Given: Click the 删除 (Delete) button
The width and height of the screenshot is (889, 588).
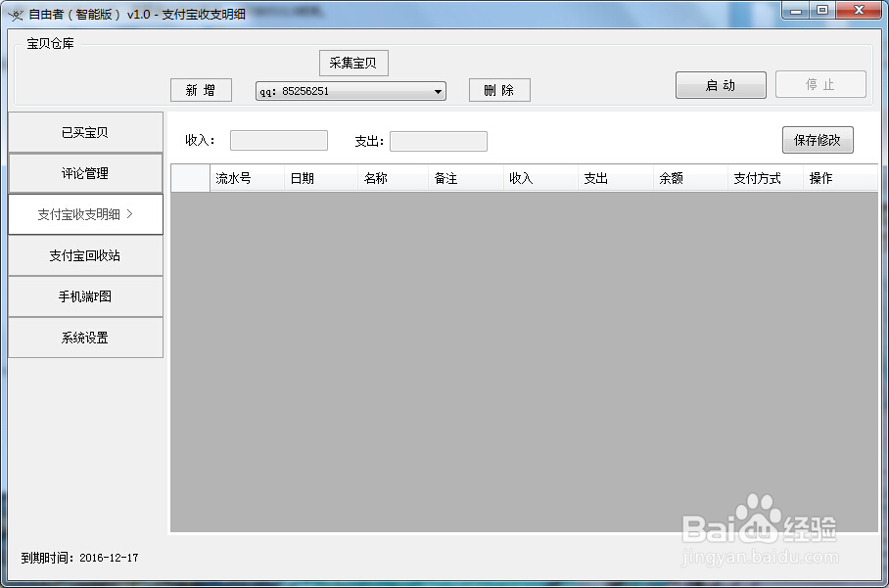Looking at the screenshot, I should click(499, 90).
